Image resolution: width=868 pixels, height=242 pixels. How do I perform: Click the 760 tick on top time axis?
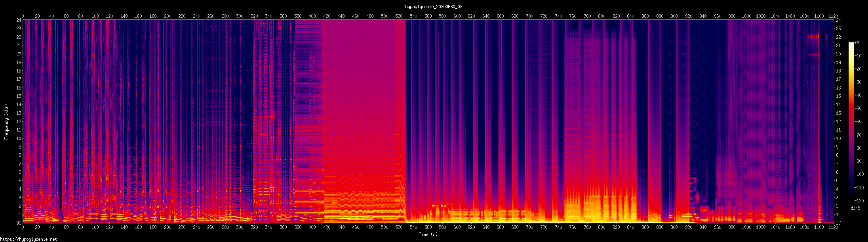(x=573, y=16)
